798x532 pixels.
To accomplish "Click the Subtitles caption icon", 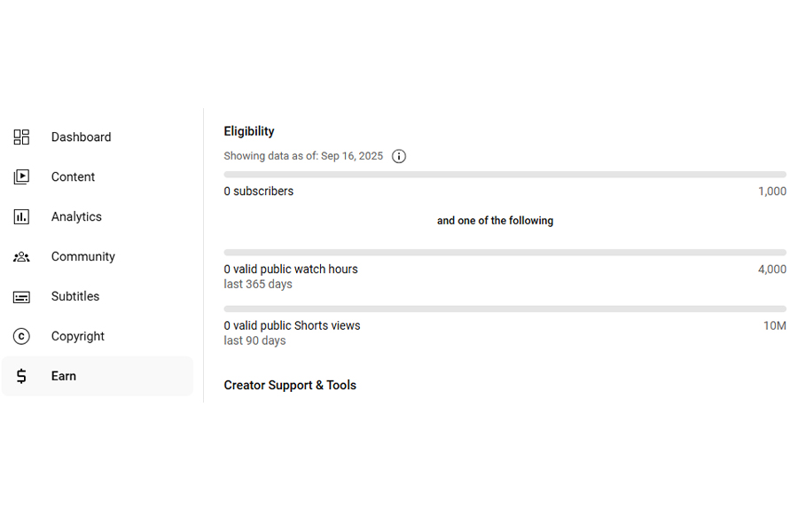I will 21,297.
